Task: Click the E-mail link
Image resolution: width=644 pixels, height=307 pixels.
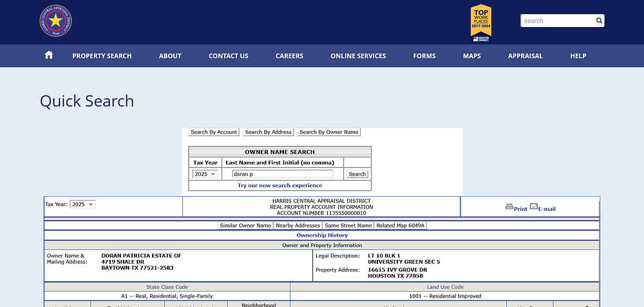Action: pos(547,209)
